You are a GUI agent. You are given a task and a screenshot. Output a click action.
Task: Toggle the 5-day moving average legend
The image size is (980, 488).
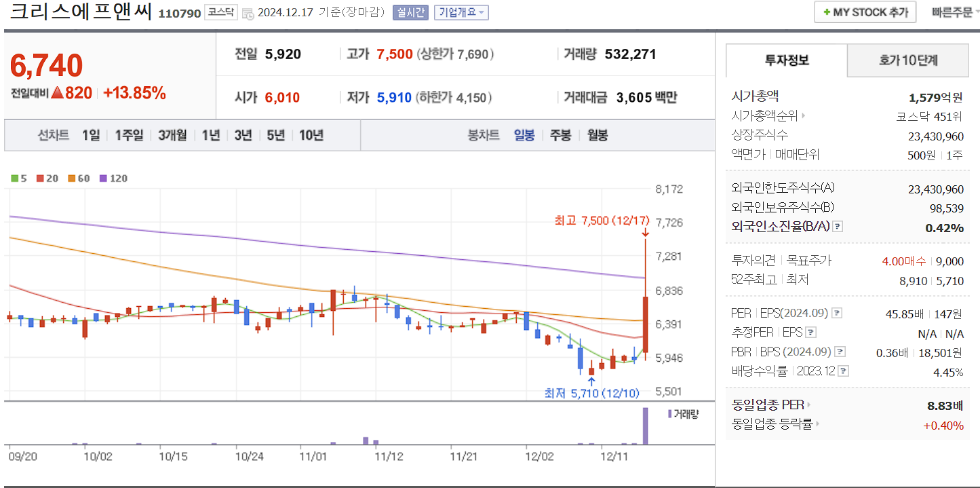pyautogui.click(x=14, y=176)
